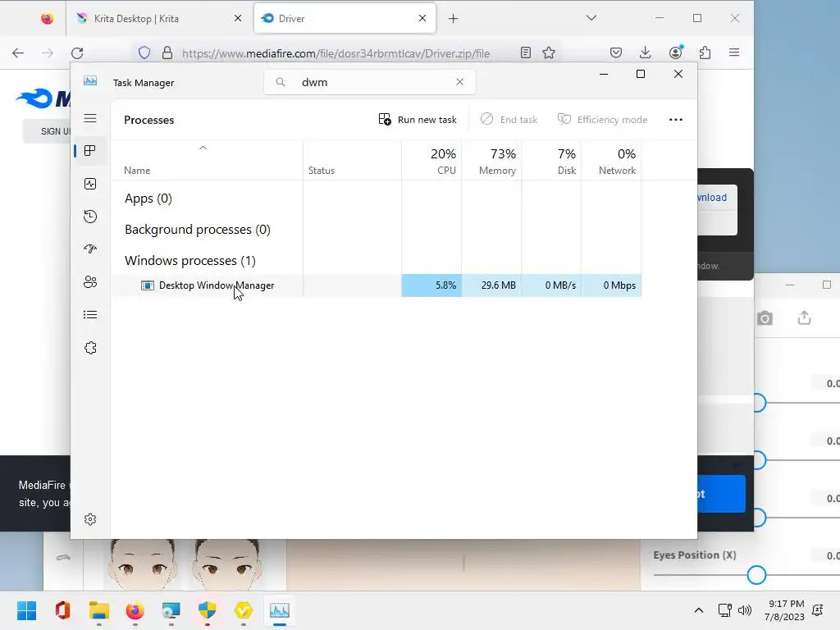
Task: Click Efficiency mode button
Action: click(x=603, y=120)
